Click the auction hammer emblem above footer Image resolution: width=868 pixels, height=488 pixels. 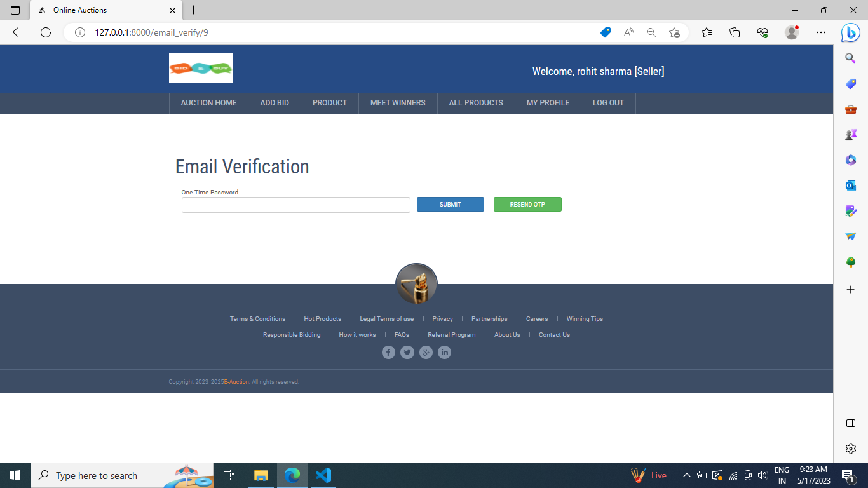[416, 284]
